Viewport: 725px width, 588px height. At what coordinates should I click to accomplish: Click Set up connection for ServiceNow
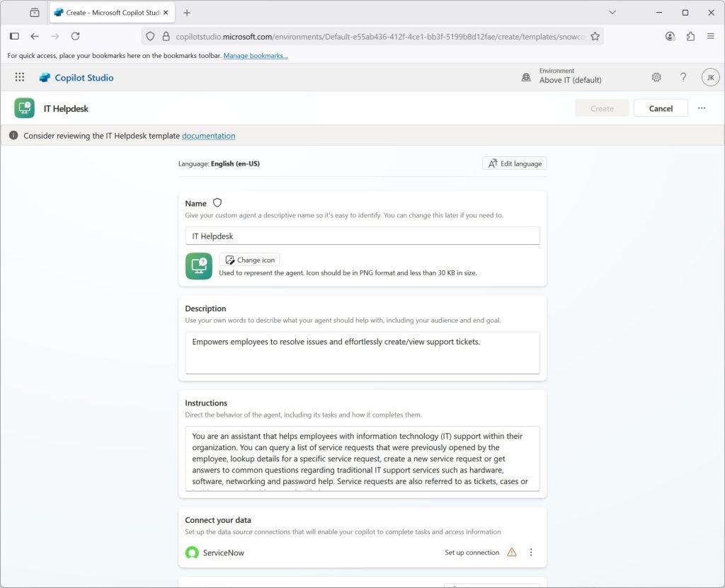[472, 553]
